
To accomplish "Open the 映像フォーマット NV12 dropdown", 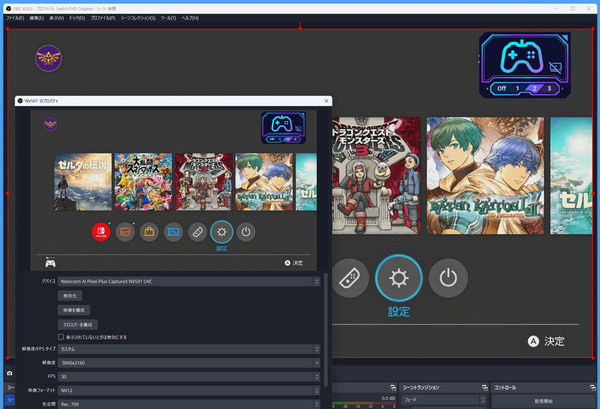I will coord(189,391).
